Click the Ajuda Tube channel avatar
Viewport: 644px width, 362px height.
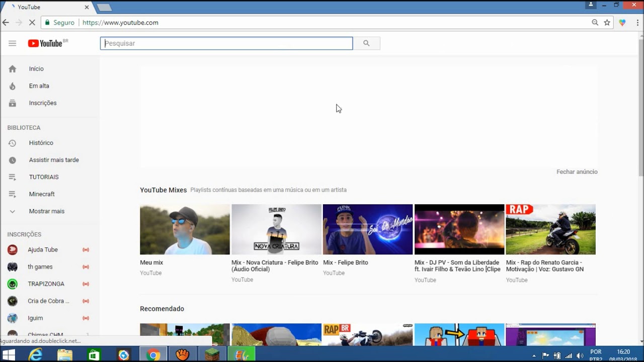(x=12, y=250)
